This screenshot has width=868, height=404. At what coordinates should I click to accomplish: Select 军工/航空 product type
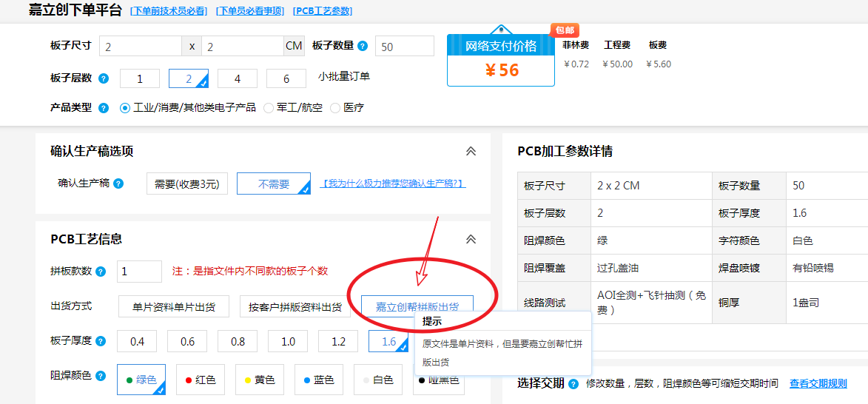coord(269,108)
